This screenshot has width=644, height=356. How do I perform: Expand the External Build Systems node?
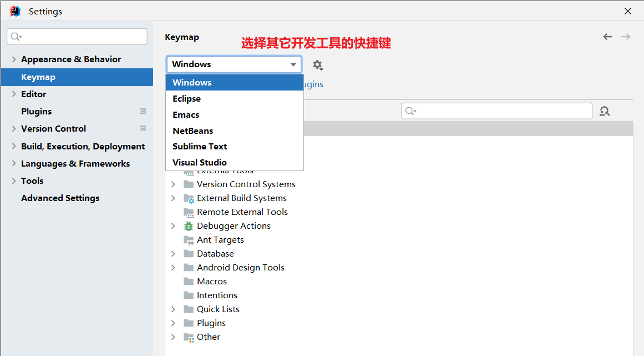[173, 198]
